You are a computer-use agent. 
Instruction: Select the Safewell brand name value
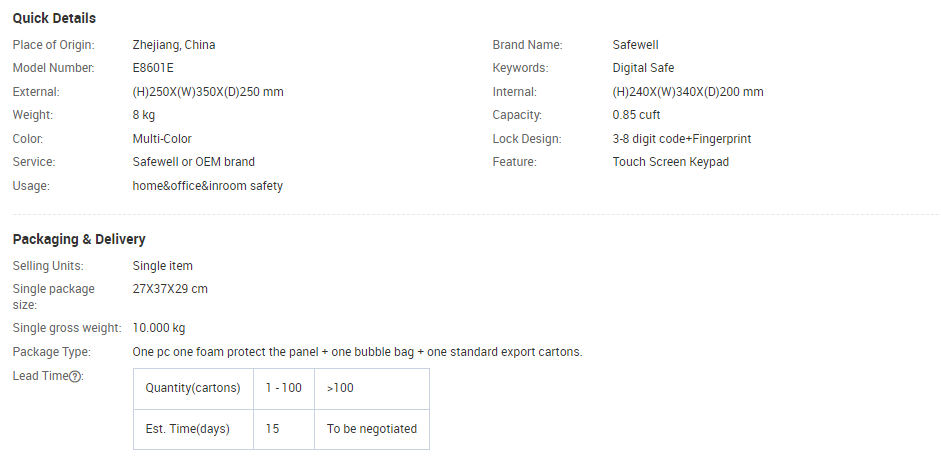(x=635, y=44)
